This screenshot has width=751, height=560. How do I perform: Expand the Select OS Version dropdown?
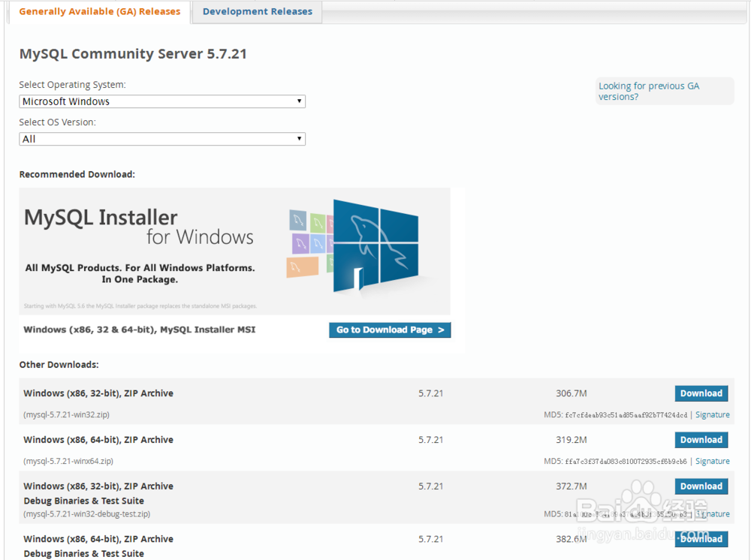coord(162,140)
